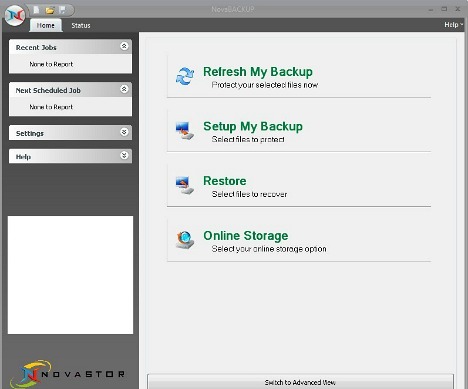Click the Online Storage heading
Screen dimensions: 468x389
pyautogui.click(x=246, y=236)
